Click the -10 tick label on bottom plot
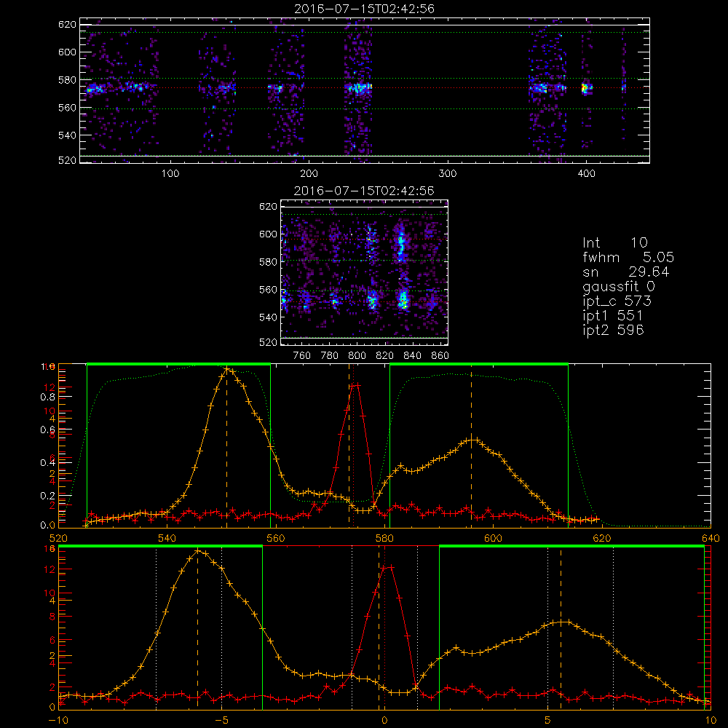The image size is (728, 728). pos(58,721)
